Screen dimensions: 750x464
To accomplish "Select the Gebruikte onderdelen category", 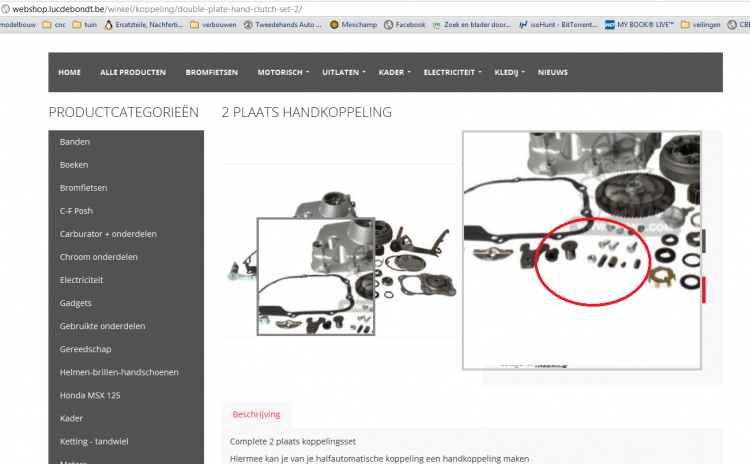I will (x=102, y=326).
